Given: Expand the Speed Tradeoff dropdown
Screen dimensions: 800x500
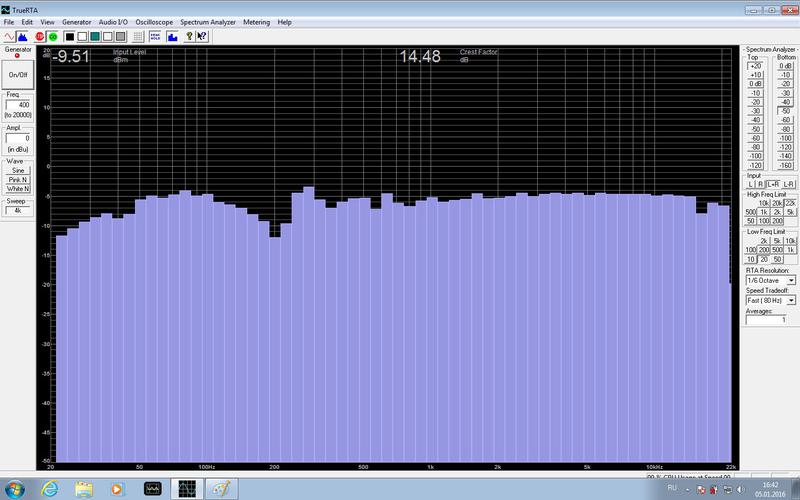Looking at the screenshot, I should coord(791,301).
